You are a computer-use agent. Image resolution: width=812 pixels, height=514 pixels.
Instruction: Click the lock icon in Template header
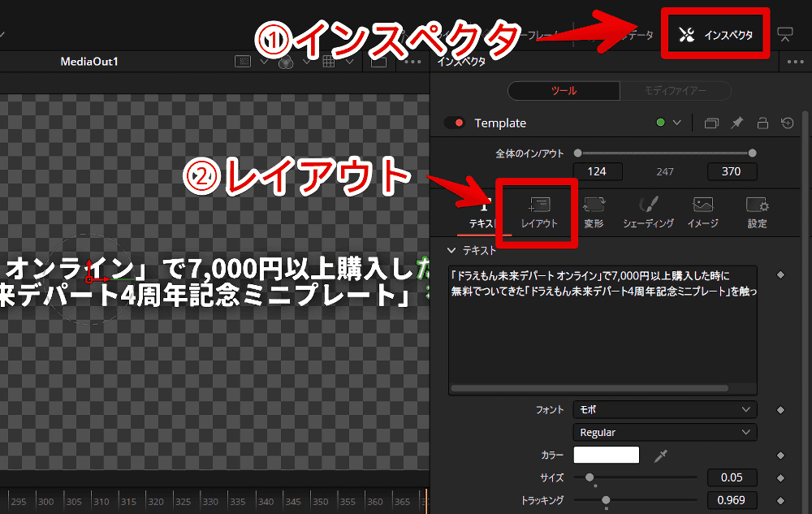click(x=762, y=123)
